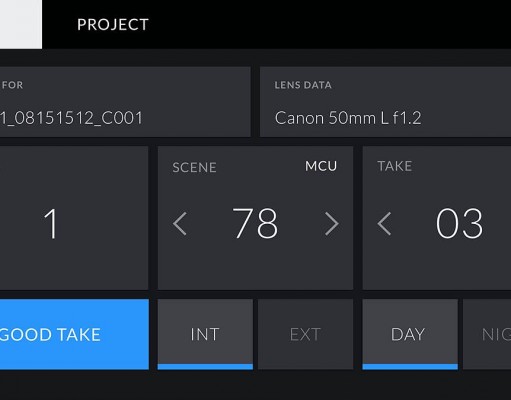Enable the partially visible NIGHT option
Screen dimensions: 511x400
coord(487,334)
